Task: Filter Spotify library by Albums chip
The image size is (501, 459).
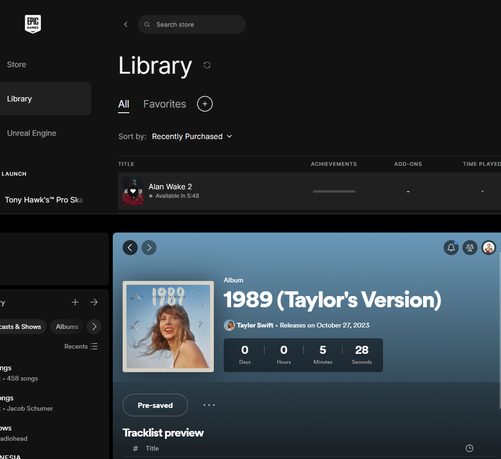Action: pos(67,327)
